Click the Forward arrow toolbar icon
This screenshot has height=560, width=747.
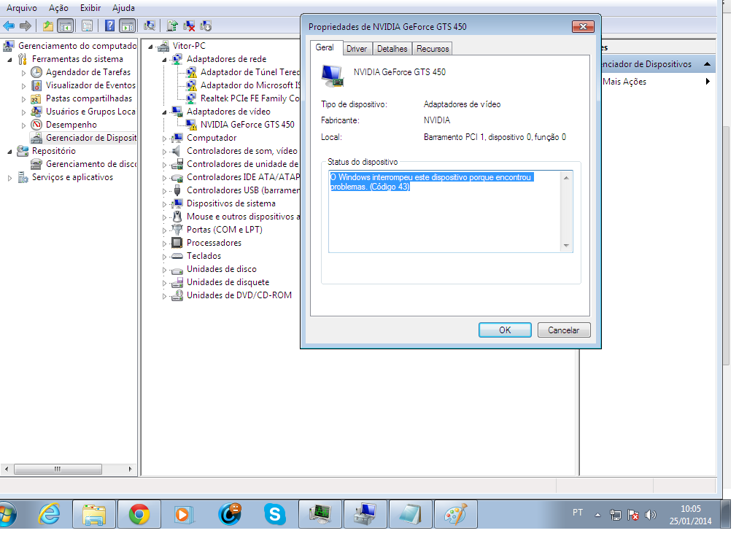(26, 26)
